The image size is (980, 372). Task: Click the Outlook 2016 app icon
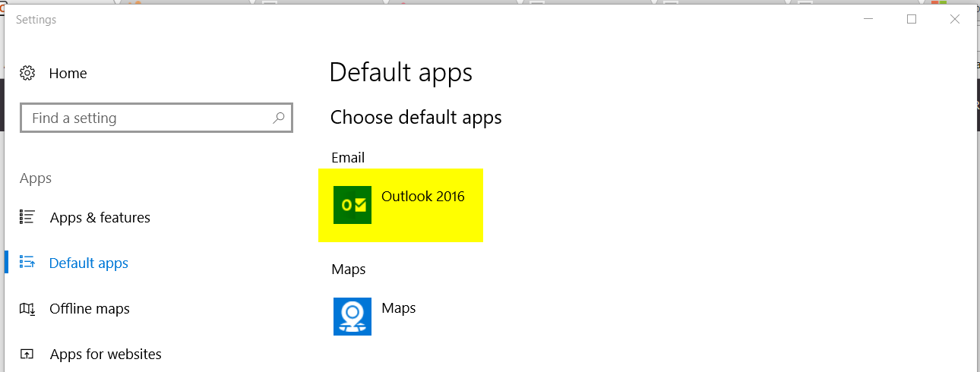click(352, 205)
